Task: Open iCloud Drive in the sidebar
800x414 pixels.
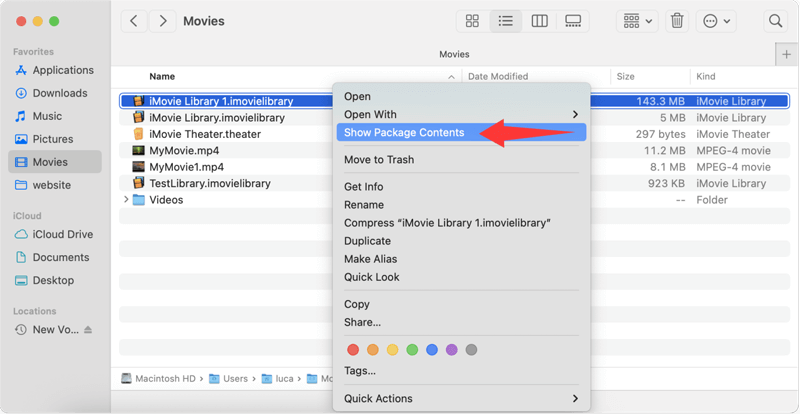Action: pyautogui.click(x=62, y=234)
